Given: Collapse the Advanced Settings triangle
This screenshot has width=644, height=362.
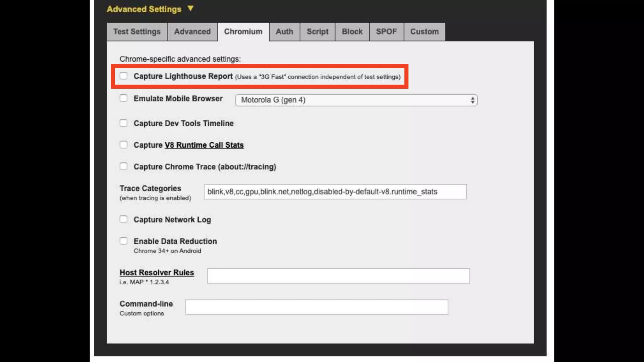Looking at the screenshot, I should coord(190,8).
